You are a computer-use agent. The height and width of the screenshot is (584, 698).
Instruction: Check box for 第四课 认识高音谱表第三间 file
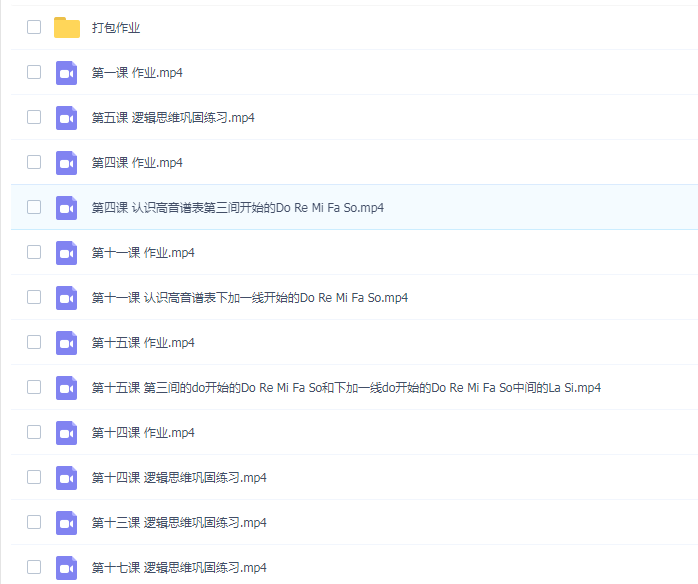click(x=34, y=207)
